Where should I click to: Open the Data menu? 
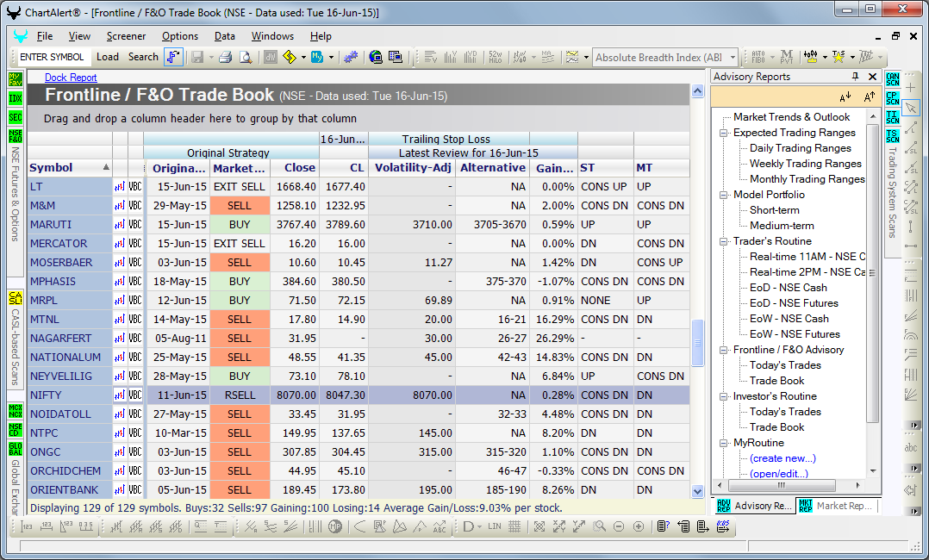[x=225, y=36]
